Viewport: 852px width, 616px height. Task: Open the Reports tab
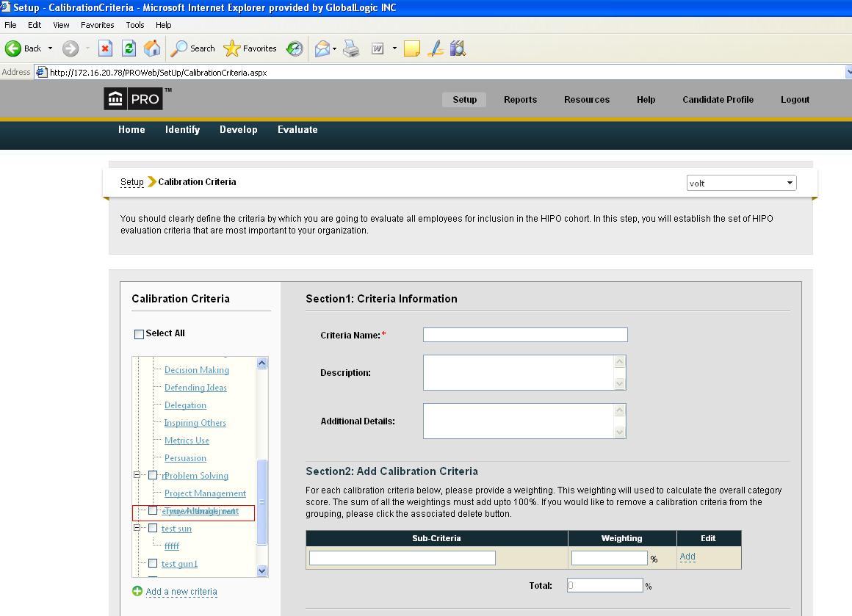520,100
